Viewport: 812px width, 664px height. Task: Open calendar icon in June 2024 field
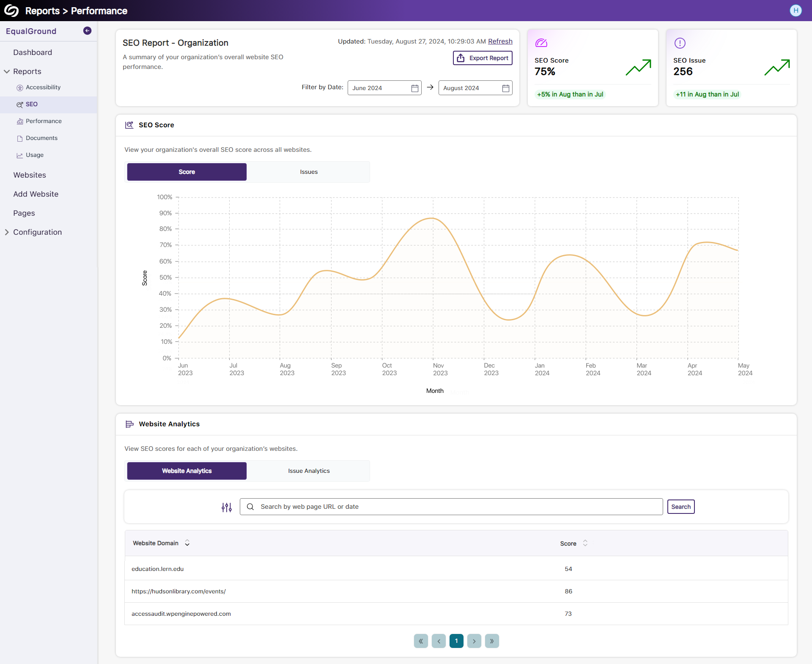(x=414, y=88)
